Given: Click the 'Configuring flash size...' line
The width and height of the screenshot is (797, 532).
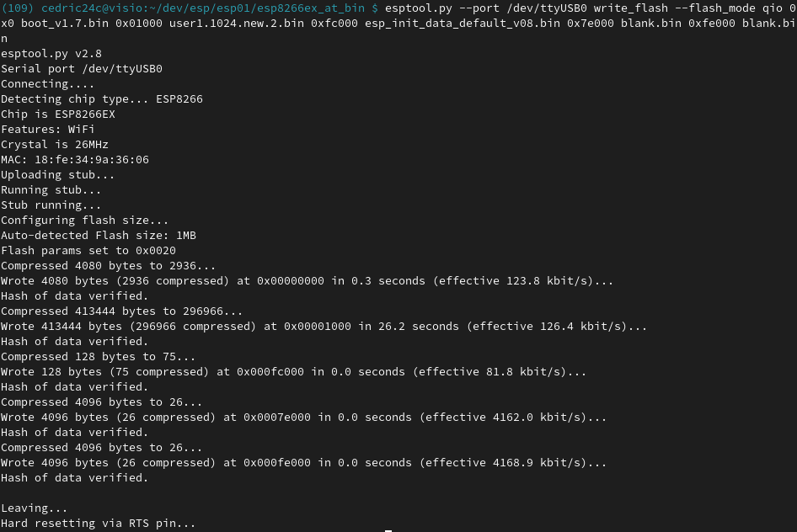Looking at the screenshot, I should pyautogui.click(x=84, y=221).
